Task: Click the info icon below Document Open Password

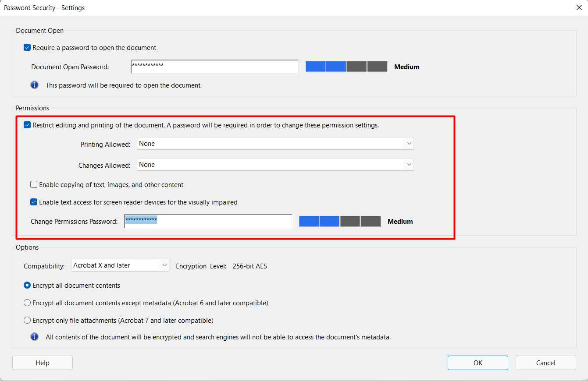Action: (x=35, y=85)
